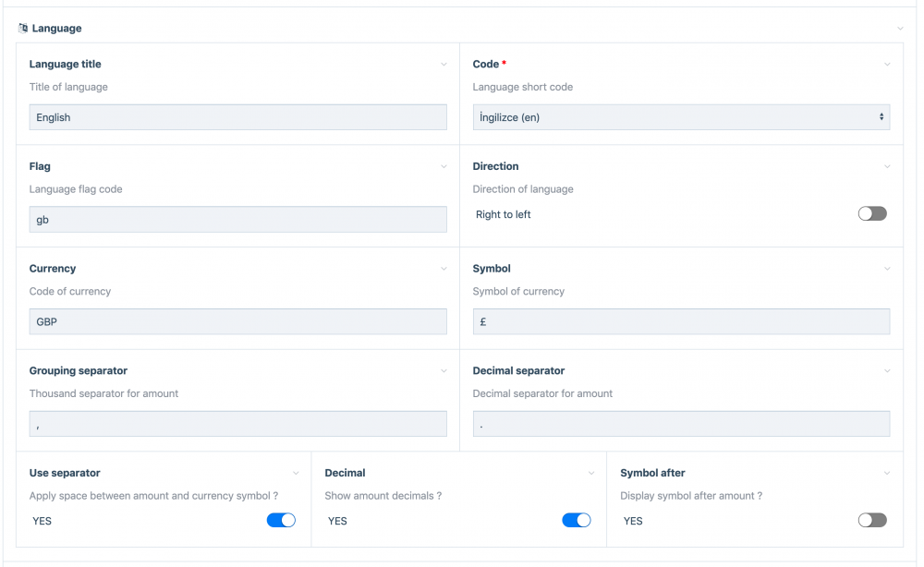The image size is (924, 567).
Task: Disable the Use separator switch
Action: pos(281,521)
